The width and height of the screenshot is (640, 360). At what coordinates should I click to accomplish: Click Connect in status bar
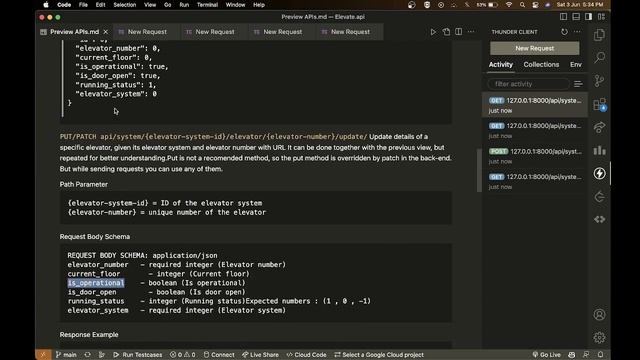(219, 355)
